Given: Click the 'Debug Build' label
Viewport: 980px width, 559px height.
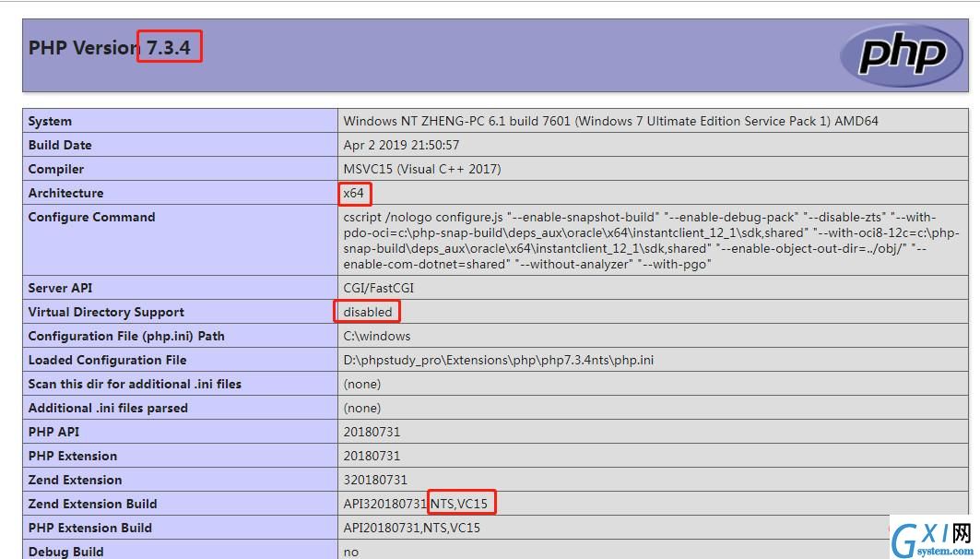Looking at the screenshot, I should pyautogui.click(x=65, y=552).
